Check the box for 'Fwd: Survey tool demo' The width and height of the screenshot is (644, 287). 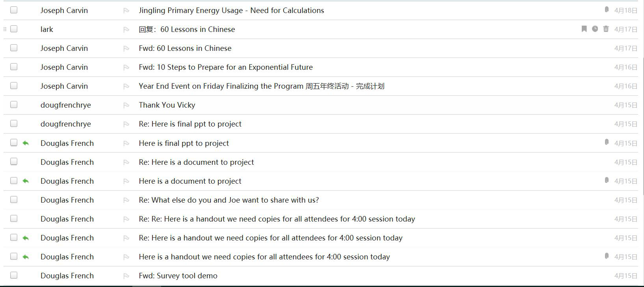click(14, 275)
